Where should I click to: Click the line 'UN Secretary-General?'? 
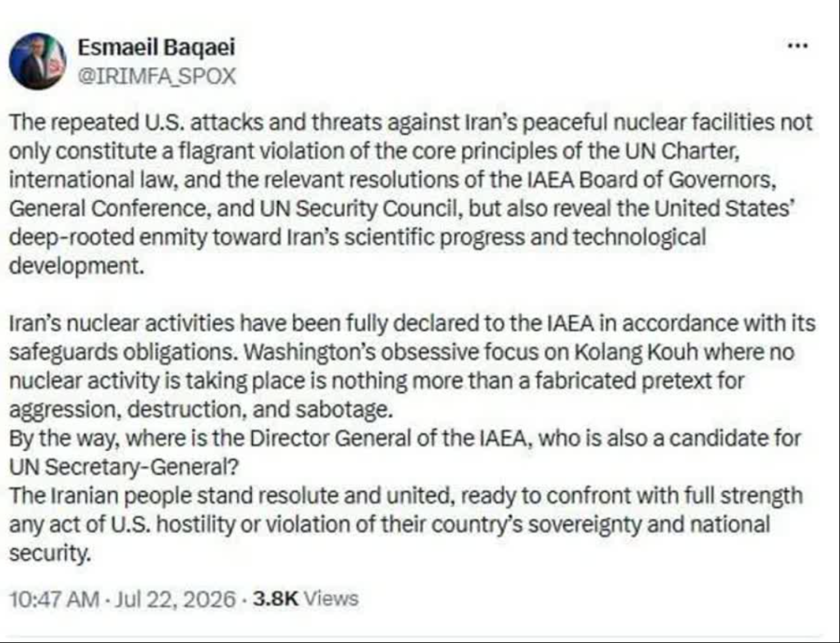click(124, 467)
